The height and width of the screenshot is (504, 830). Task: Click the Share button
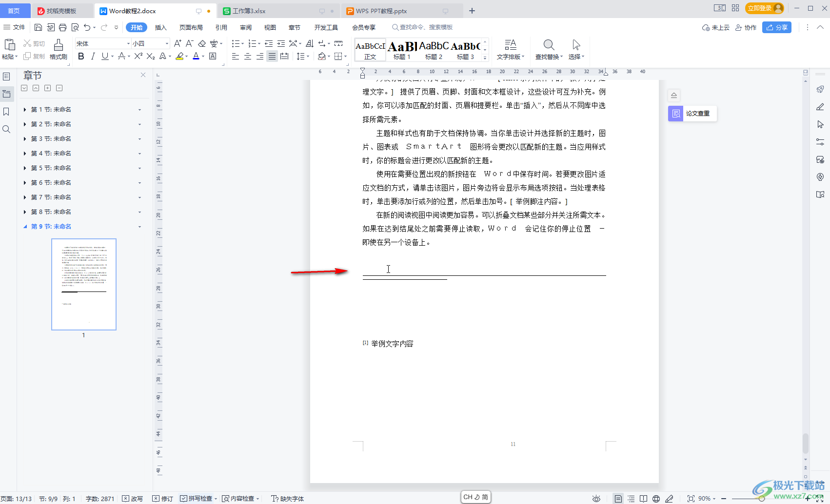click(777, 27)
